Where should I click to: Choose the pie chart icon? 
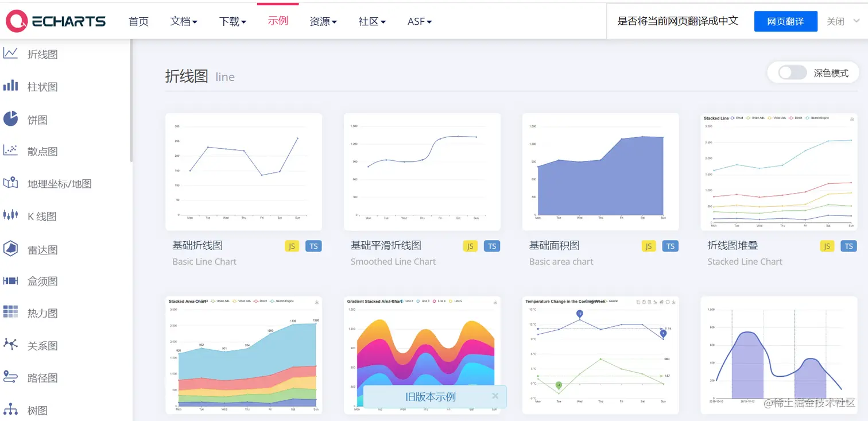tap(10, 119)
